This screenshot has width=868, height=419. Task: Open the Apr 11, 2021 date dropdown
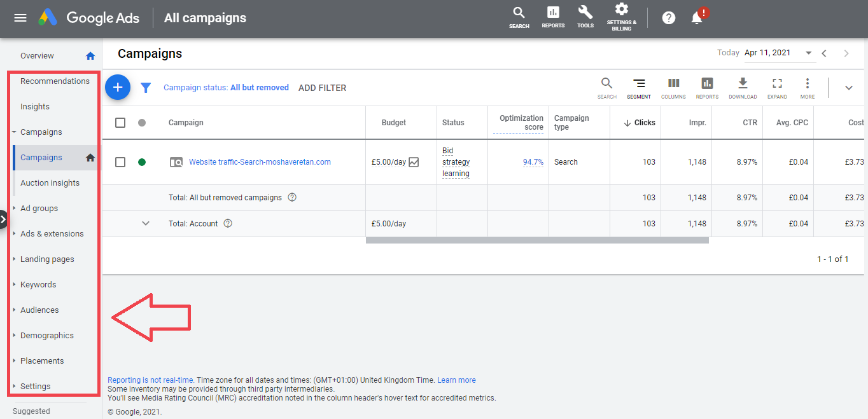[x=779, y=53]
